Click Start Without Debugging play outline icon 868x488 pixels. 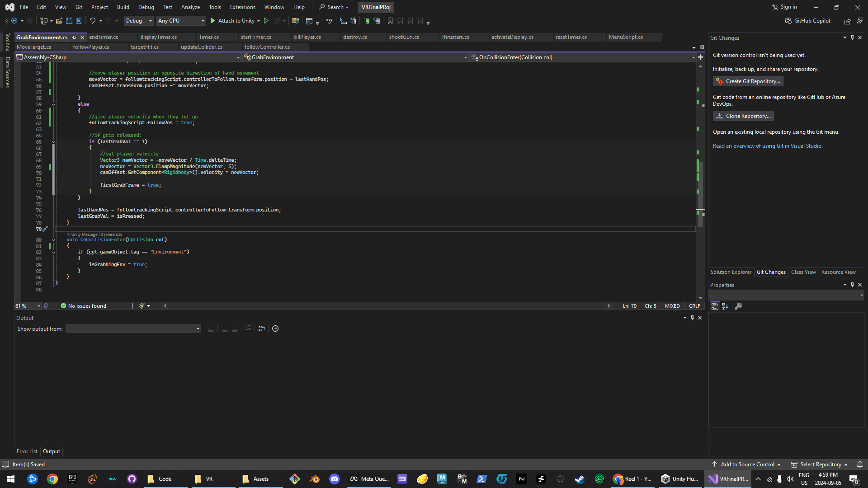point(266,21)
